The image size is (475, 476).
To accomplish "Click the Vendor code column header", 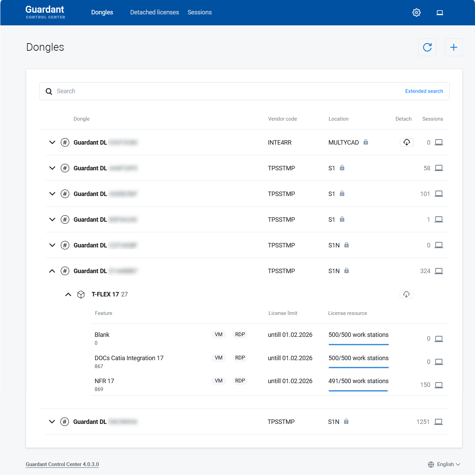I will pyautogui.click(x=283, y=119).
